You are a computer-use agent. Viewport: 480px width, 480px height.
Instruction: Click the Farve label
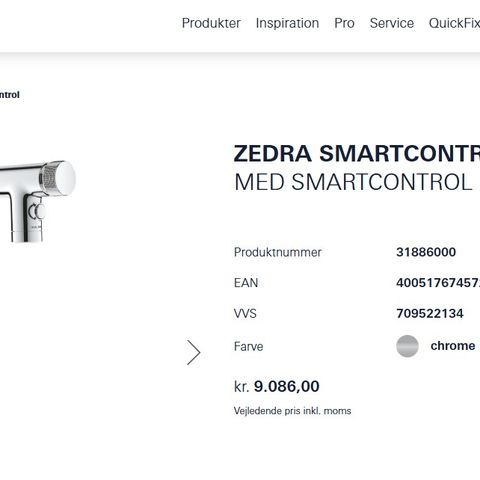click(248, 346)
